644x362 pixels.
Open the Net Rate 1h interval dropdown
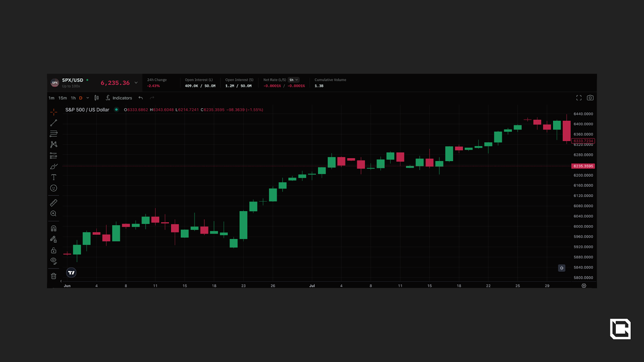tap(293, 80)
